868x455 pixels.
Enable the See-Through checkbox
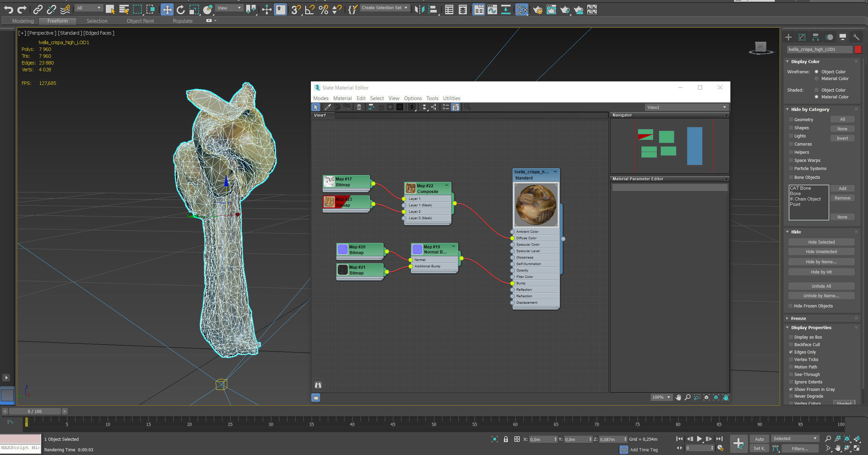791,374
